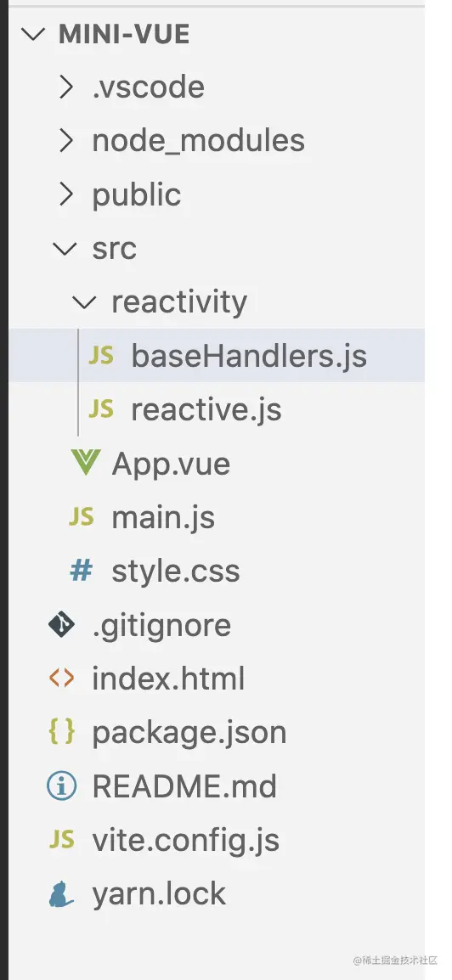Select the vite.config.js file name
Screen dimensions: 452x980
(186, 841)
